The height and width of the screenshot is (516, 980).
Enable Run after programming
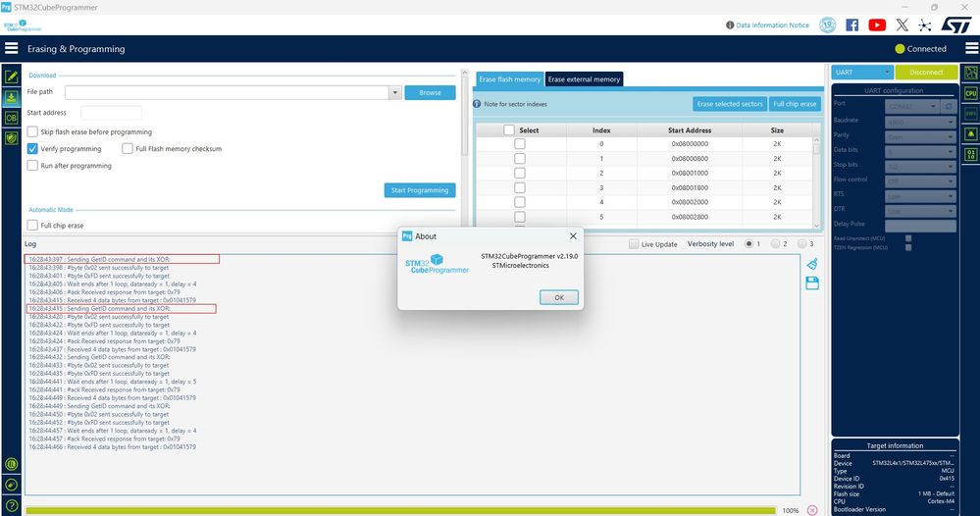[x=32, y=166]
